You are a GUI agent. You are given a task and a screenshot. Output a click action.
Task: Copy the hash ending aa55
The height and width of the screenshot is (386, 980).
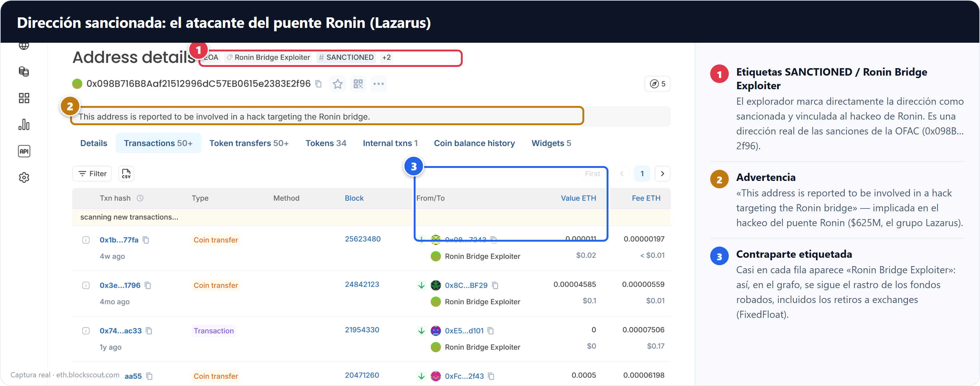pyautogui.click(x=149, y=376)
